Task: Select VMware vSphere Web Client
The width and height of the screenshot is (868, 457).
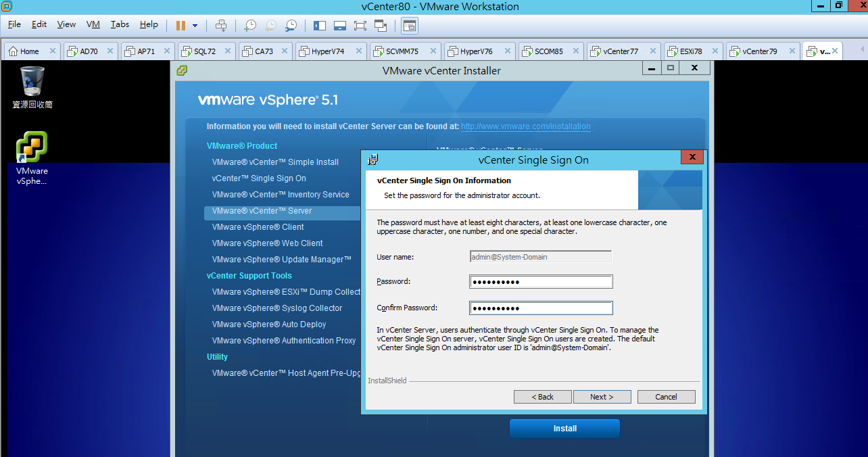Action: pyautogui.click(x=267, y=243)
